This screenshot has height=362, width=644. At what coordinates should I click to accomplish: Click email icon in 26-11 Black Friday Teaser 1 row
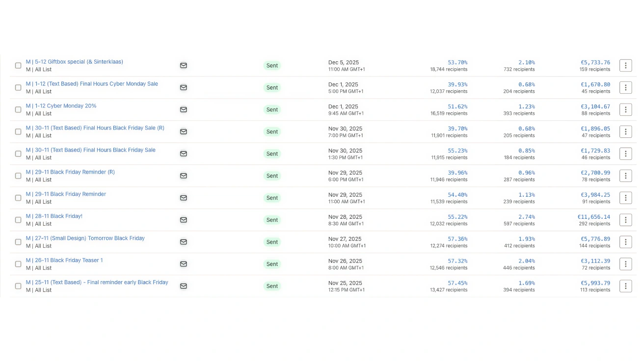183,264
